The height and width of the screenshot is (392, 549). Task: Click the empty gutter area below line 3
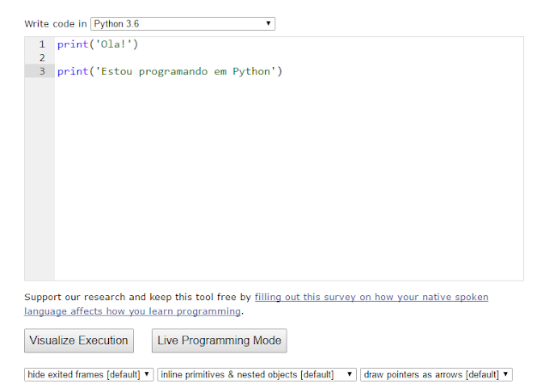point(39,189)
